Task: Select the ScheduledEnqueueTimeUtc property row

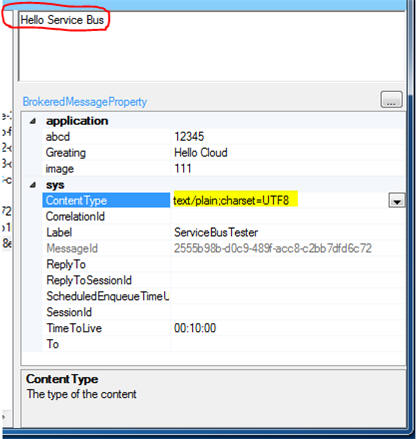Action: [224, 296]
